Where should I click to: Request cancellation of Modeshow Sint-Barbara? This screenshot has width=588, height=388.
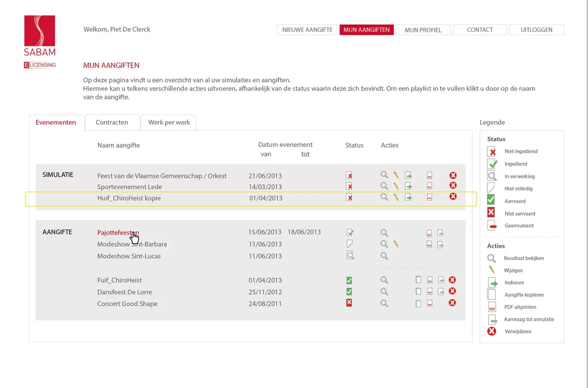(441, 244)
